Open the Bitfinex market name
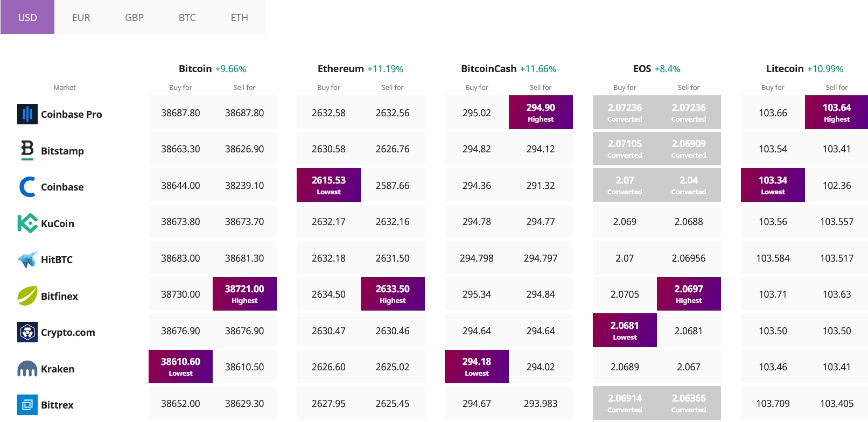 (x=59, y=296)
